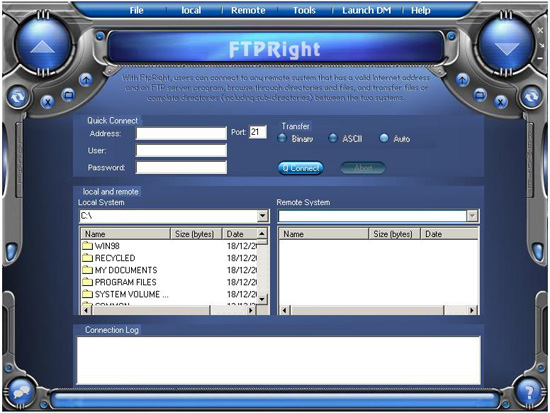This screenshot has width=550, height=413.
Task: Expand the Remote System path dropdown
Action: click(472, 216)
